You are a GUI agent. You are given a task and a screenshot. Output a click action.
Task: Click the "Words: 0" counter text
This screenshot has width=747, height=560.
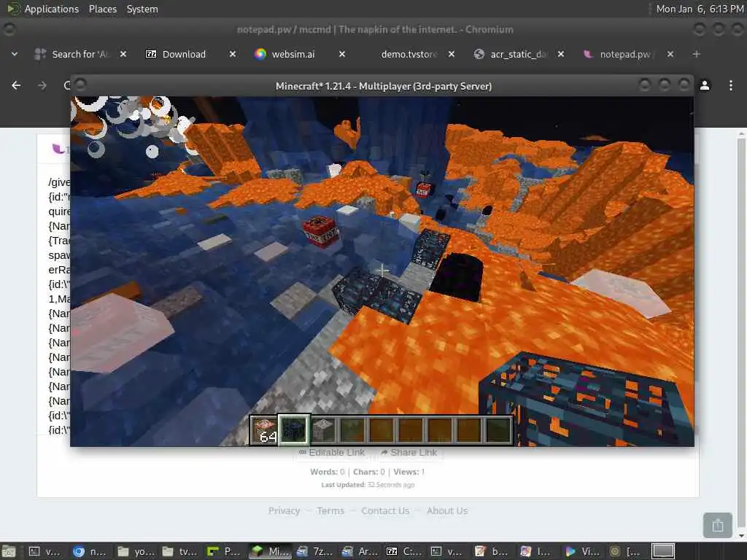tap(328, 472)
